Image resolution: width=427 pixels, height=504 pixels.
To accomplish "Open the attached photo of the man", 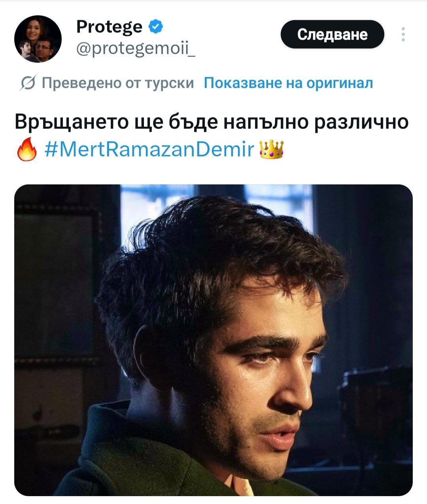I will [213, 340].
